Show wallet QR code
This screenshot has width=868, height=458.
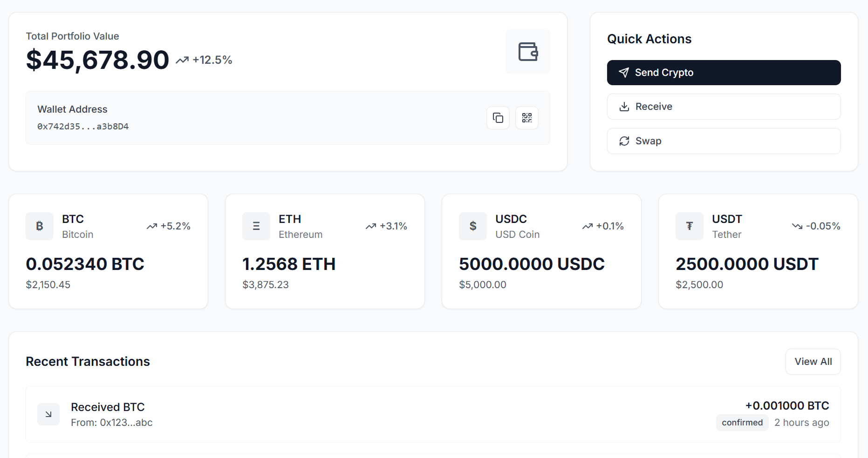[x=527, y=118]
